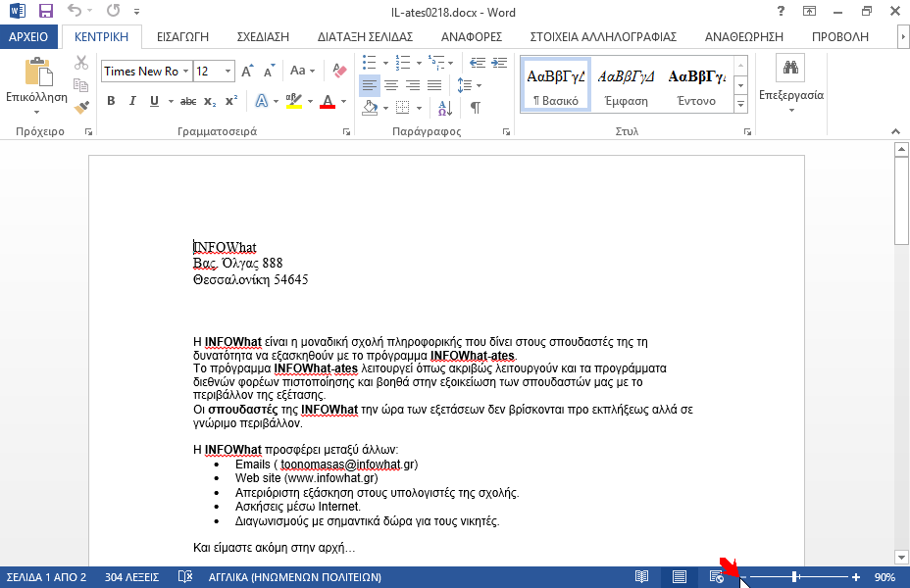
Task: Click the Paste clipboard icon (Επικόλληση)
Action: pos(38,72)
